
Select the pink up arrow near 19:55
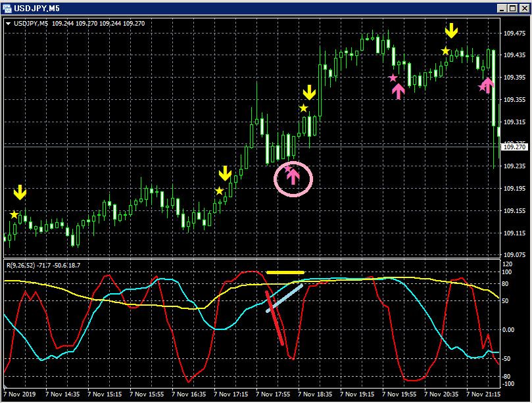point(399,91)
